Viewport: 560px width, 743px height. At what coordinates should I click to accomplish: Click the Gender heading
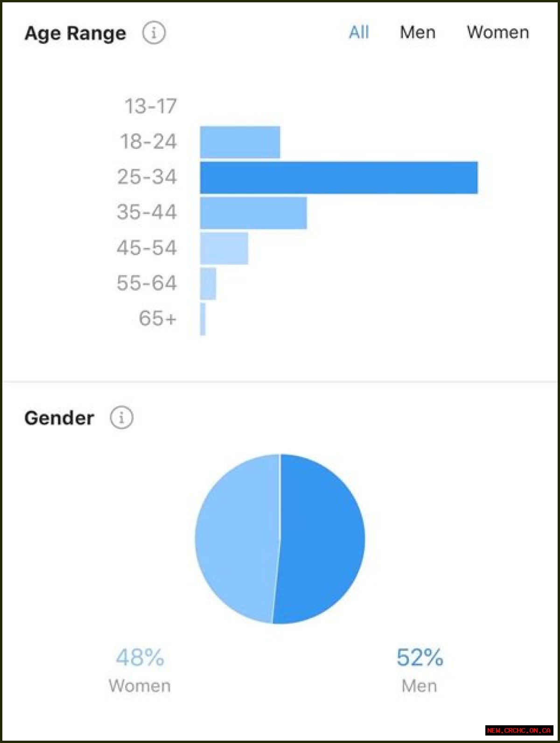[59, 418]
